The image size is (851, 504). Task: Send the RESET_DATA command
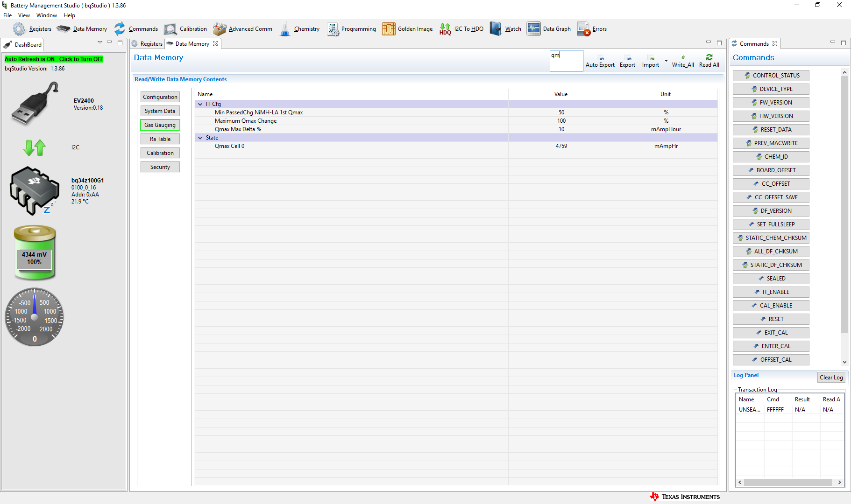771,130
